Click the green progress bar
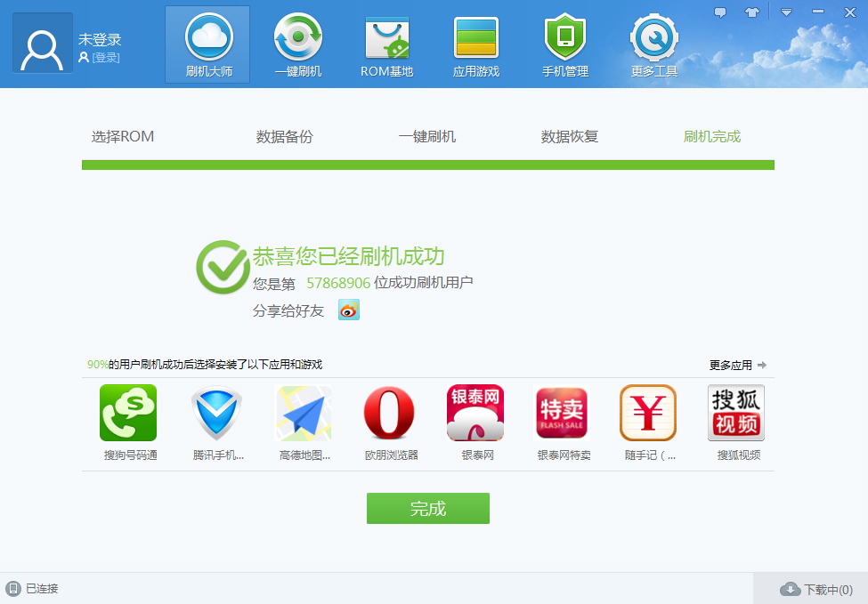 click(x=427, y=165)
